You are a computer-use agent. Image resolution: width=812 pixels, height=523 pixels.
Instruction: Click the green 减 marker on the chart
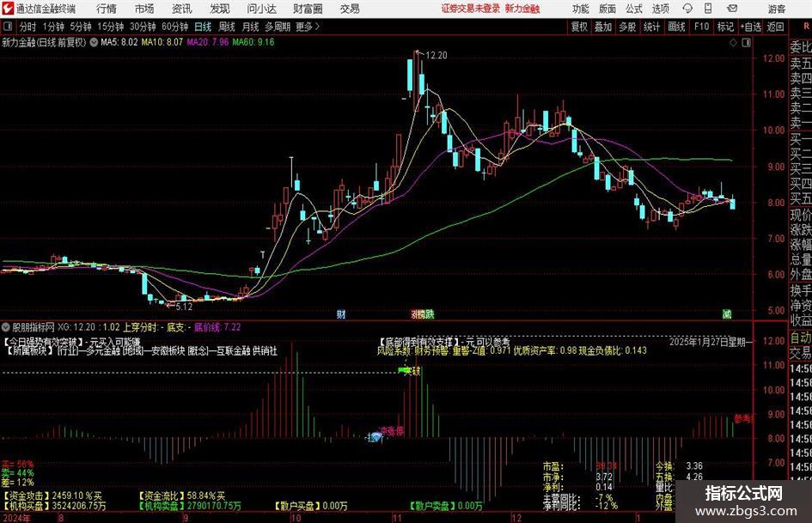(728, 313)
